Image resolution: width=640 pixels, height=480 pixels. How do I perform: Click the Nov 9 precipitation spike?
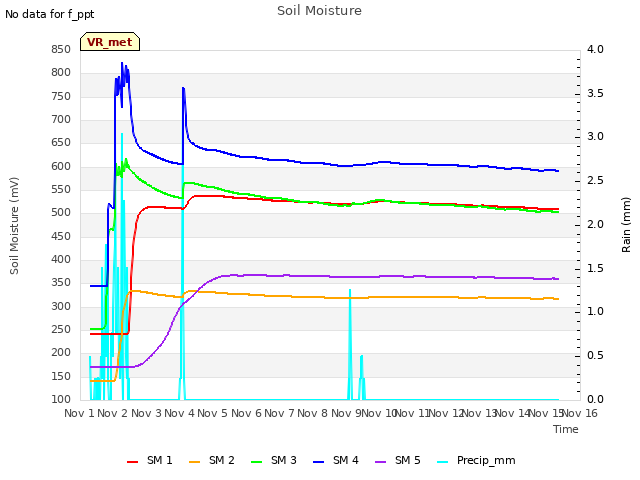coord(350,344)
